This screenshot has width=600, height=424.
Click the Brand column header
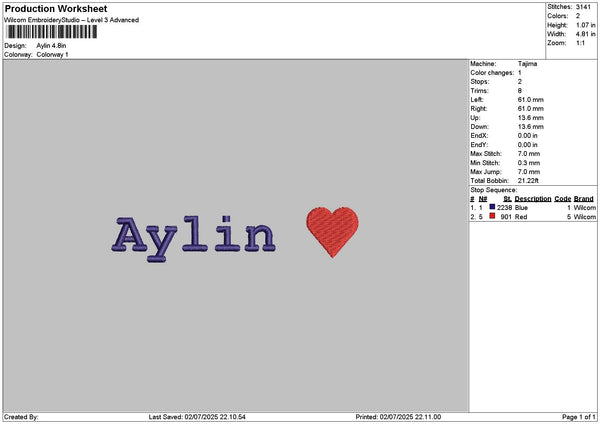tap(584, 199)
